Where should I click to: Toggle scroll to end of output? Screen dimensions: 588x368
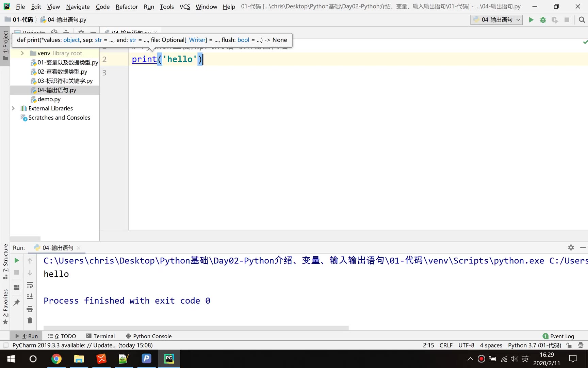(x=30, y=296)
